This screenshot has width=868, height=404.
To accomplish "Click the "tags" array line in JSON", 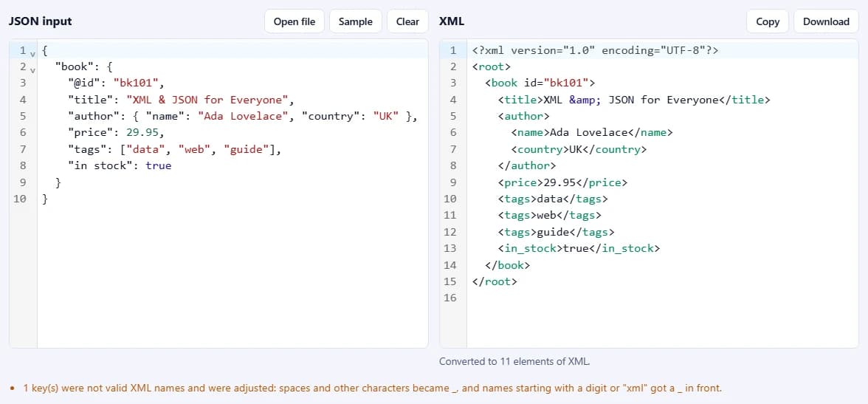I will click(x=175, y=150).
